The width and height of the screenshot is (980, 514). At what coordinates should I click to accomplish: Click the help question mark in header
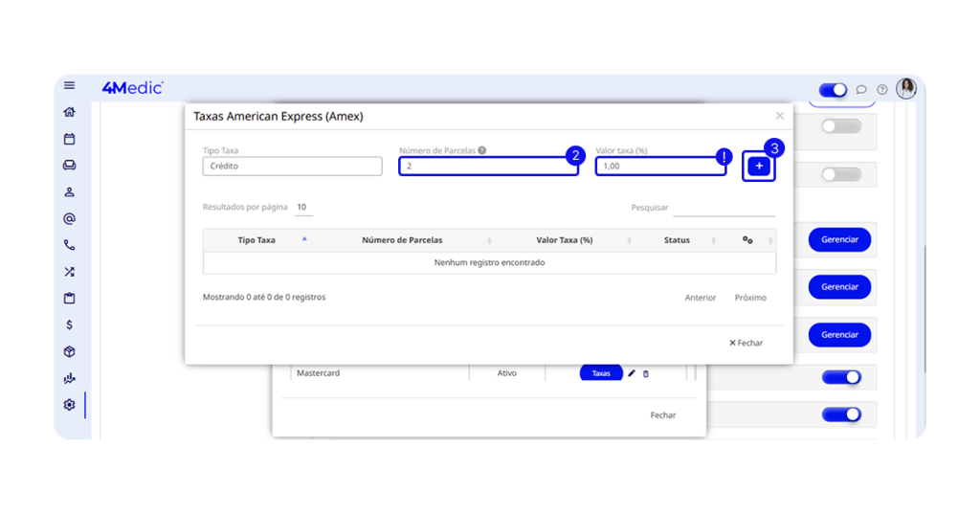pos(882,90)
